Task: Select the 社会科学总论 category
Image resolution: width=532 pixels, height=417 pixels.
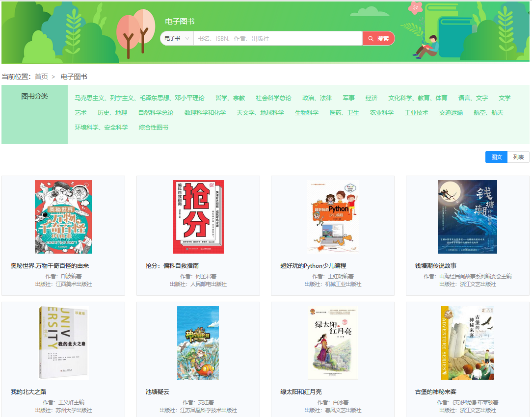Action: click(x=273, y=98)
